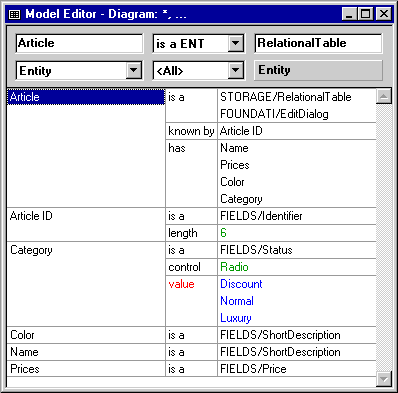The height and width of the screenshot is (393, 398).
Task: Select Prices in the has list
Action: tap(235, 165)
